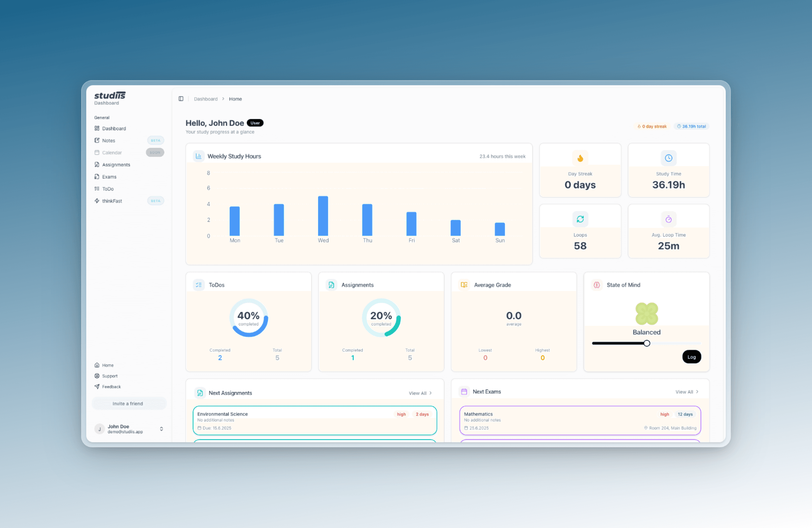Toggle the sidebar collapse icon near breadcrumb

click(181, 99)
